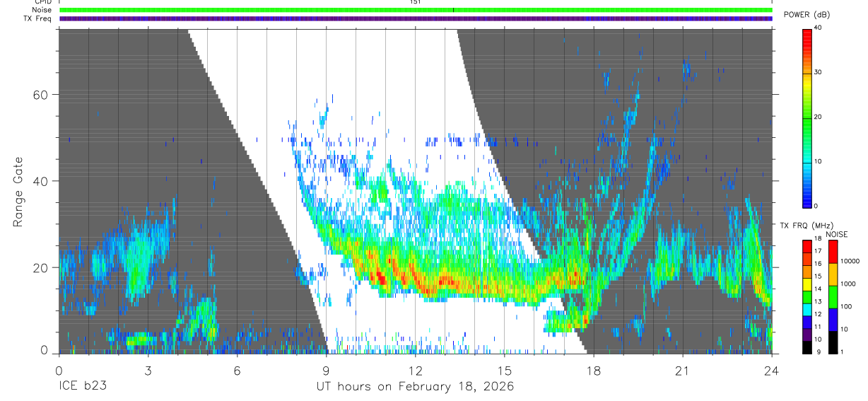Click the purple TX Freq strip above plot
This screenshot has width=868, height=401.
click(416, 19)
